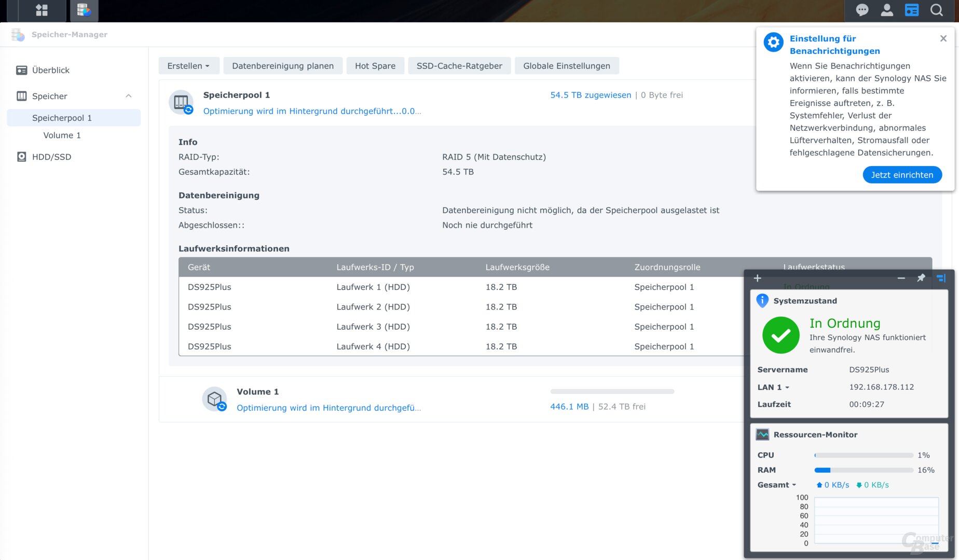Select the Laufwerk 1 (HDD) row
959x560 pixels.
(462, 287)
